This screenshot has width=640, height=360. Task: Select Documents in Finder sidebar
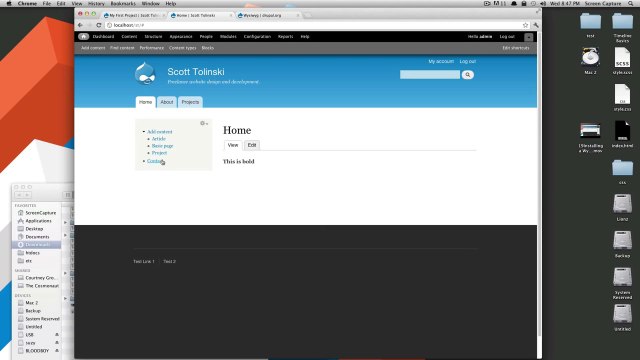click(37, 237)
